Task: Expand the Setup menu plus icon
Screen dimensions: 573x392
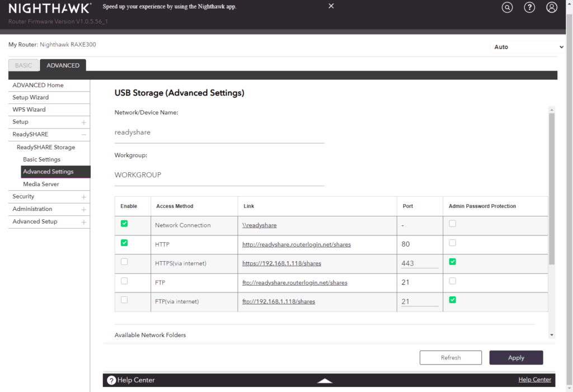Action: [x=83, y=122]
